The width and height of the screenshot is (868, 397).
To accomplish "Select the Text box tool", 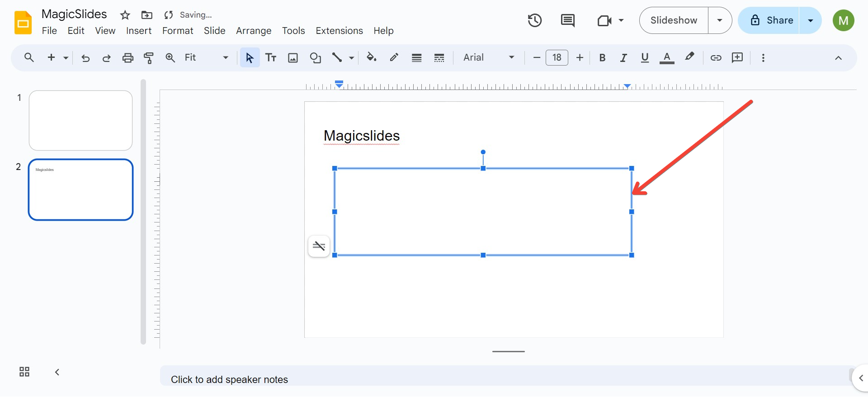I will coord(271,58).
